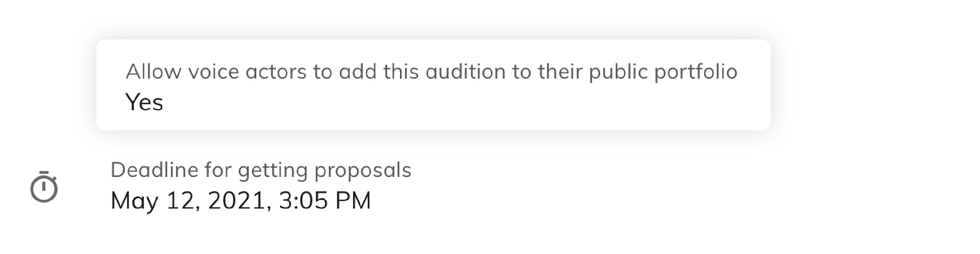Click the 3:05 PM time text
The image size is (980, 254).
point(325,200)
